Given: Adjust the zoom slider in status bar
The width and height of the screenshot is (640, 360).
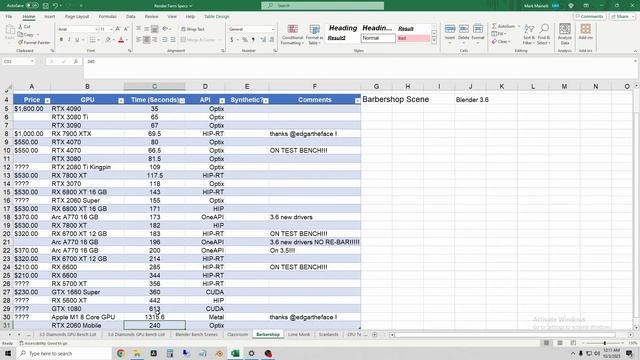Looking at the screenshot, I should point(604,343).
